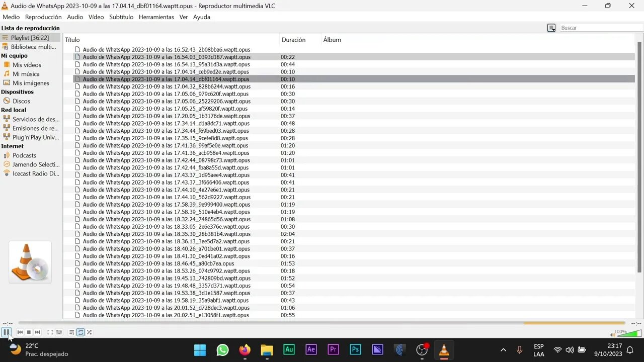Skip to previous track in playlist
This screenshot has width=644, height=362.
20,332
